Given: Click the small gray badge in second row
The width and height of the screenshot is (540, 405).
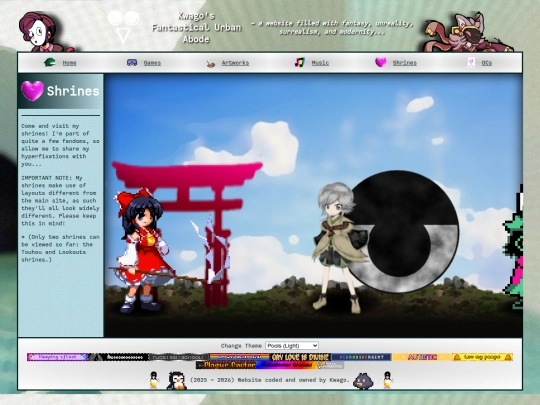Looking at the screenshot, I should [x=330, y=365].
